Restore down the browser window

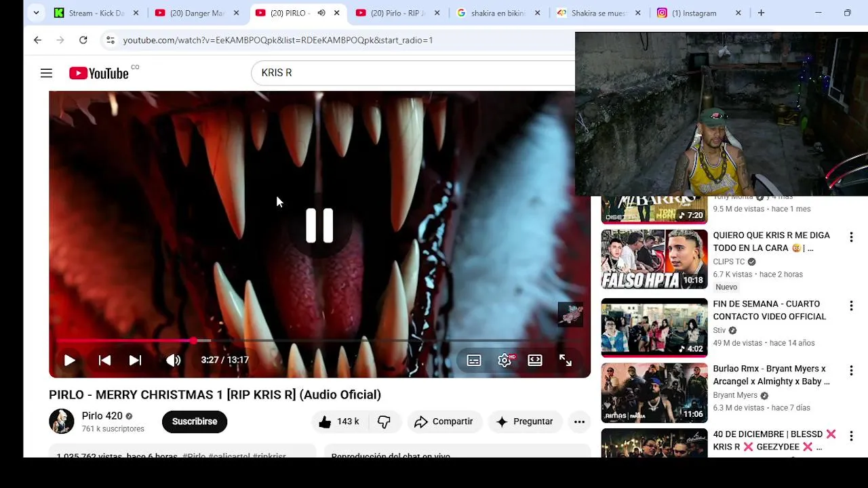pyautogui.click(x=847, y=13)
